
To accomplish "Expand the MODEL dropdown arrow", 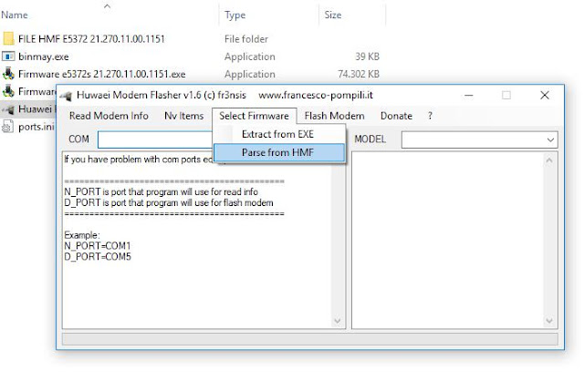I will 550,139.
